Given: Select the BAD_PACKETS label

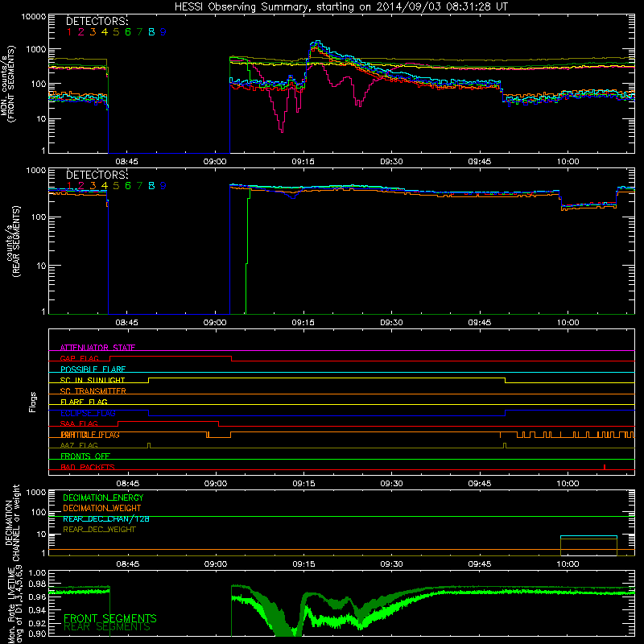Looking at the screenshot, I should pyautogui.click(x=88, y=467).
